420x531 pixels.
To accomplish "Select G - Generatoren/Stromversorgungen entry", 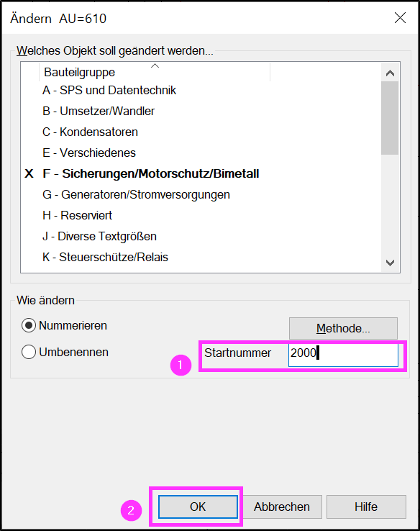I will coord(136,195).
